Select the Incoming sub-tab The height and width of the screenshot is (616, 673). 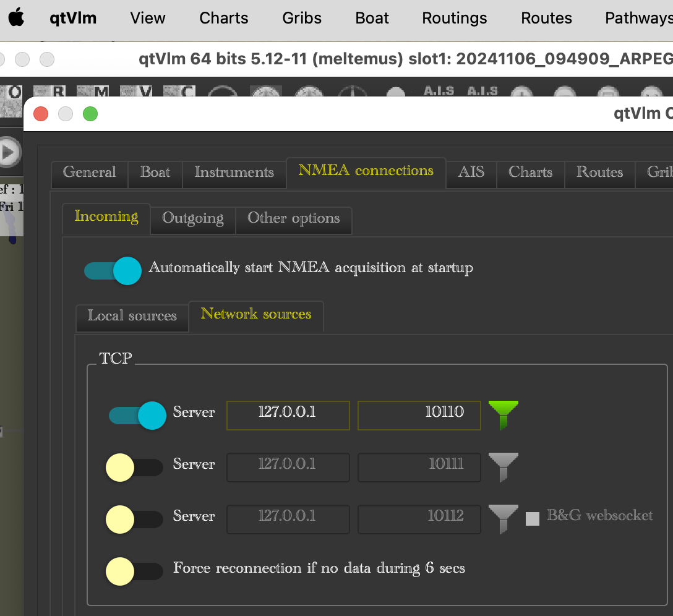(x=106, y=218)
